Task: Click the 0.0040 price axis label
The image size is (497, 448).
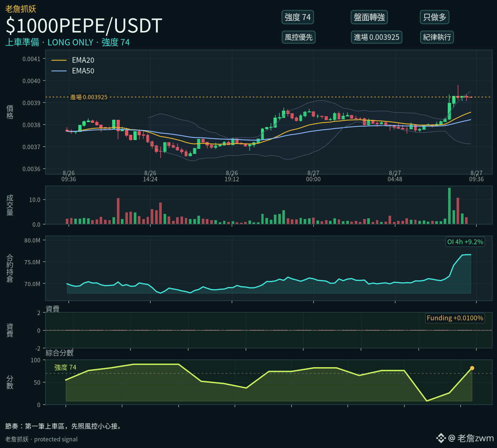Action: click(31, 81)
